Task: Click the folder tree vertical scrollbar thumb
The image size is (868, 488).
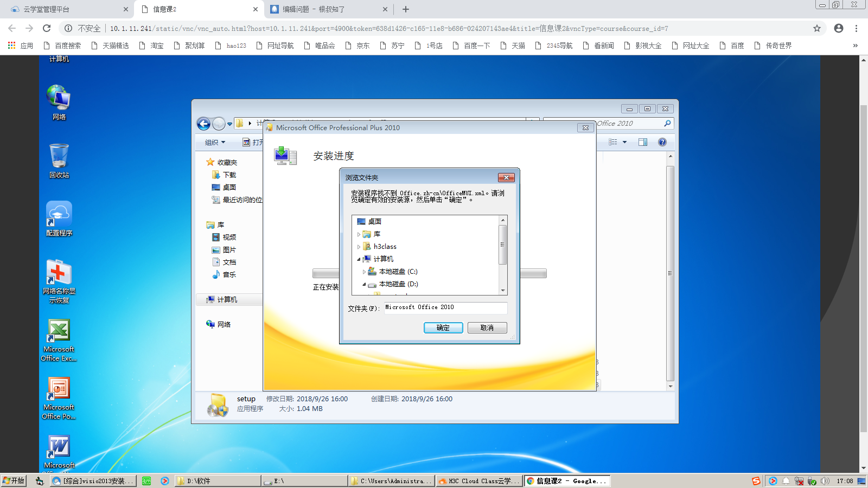Action: pyautogui.click(x=502, y=245)
